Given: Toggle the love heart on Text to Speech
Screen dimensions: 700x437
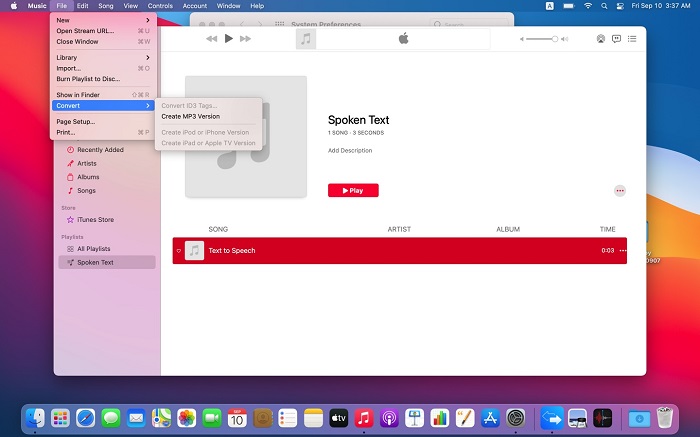Looking at the screenshot, I should [178, 251].
